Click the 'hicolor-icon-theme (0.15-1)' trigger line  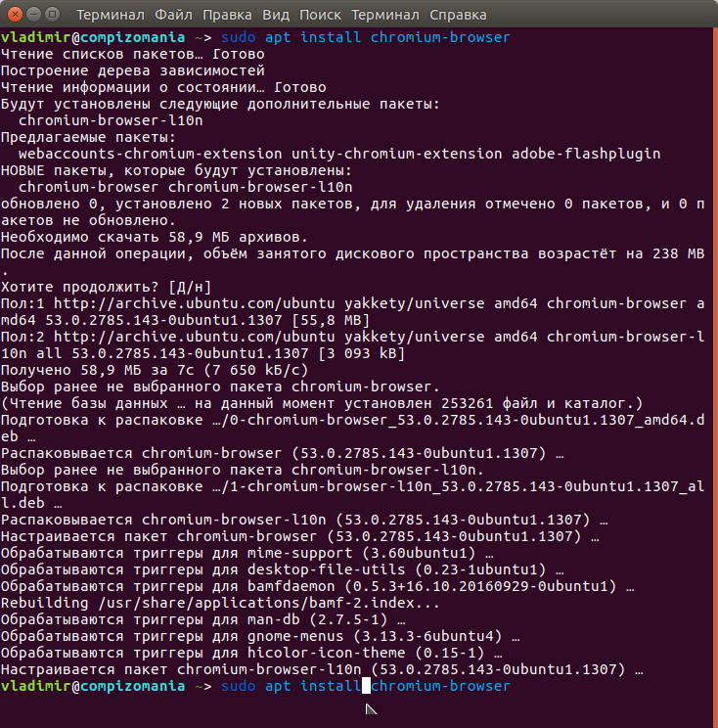(x=251, y=653)
